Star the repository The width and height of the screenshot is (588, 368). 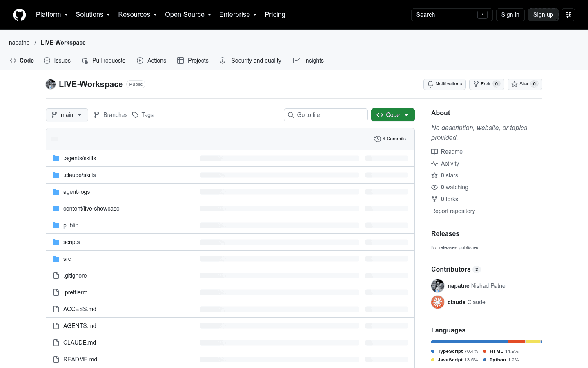[525, 84]
